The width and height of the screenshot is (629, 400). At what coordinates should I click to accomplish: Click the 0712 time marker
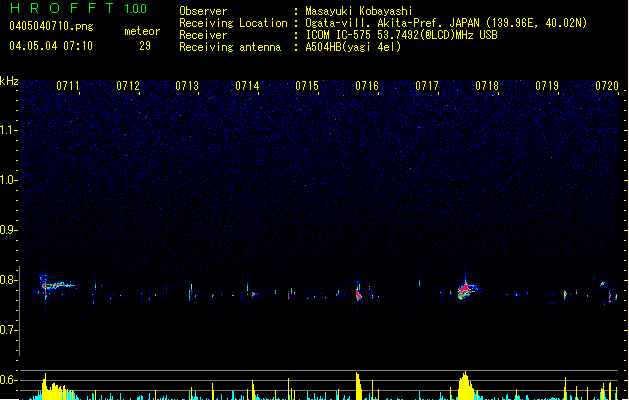tap(128, 86)
